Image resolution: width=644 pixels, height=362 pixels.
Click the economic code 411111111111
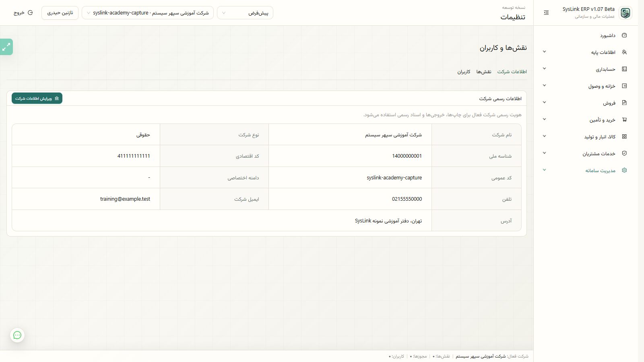tap(134, 156)
